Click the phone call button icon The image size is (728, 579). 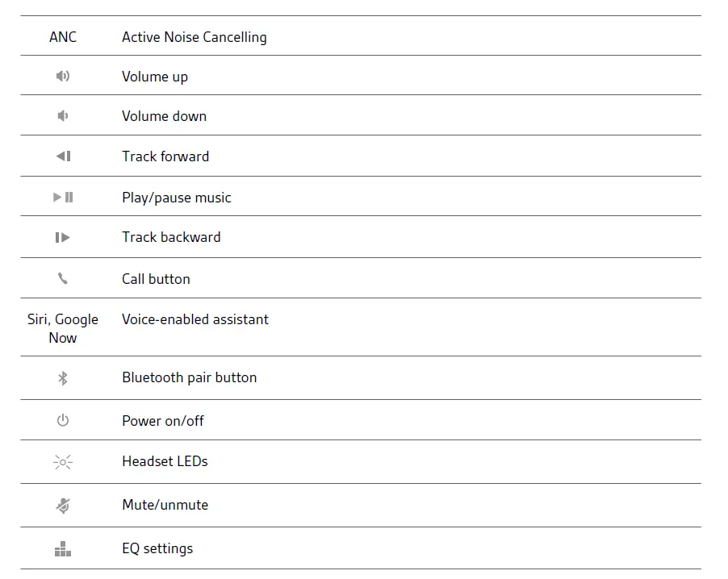[63, 279]
